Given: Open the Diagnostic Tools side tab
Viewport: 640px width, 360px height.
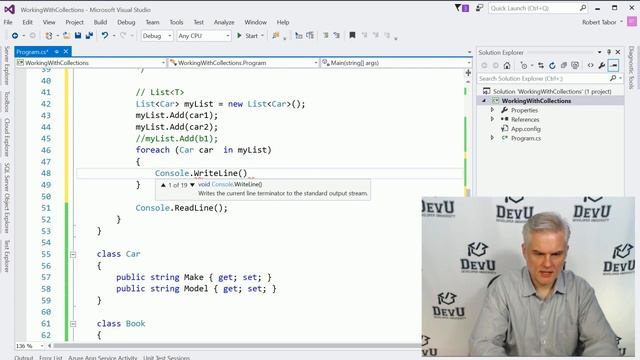Looking at the screenshot, I should click(x=631, y=67).
